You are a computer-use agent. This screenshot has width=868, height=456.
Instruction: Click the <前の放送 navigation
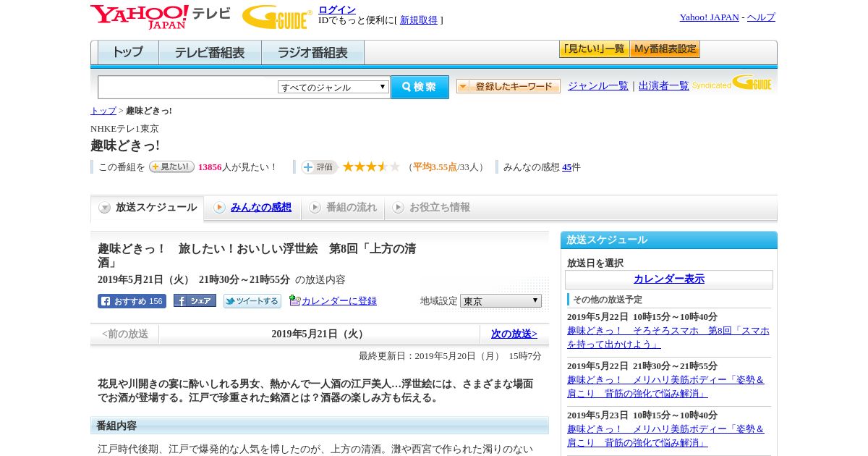coord(125,334)
